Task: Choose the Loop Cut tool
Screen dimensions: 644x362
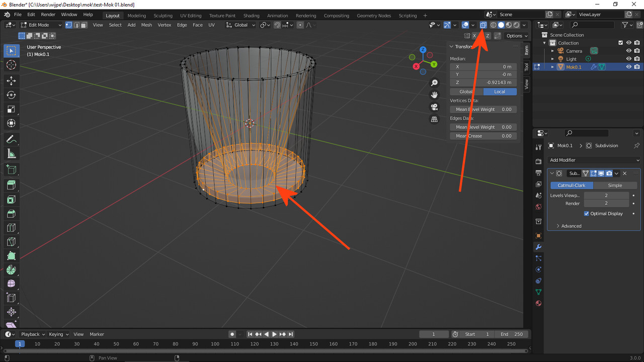Action: pos(12,228)
